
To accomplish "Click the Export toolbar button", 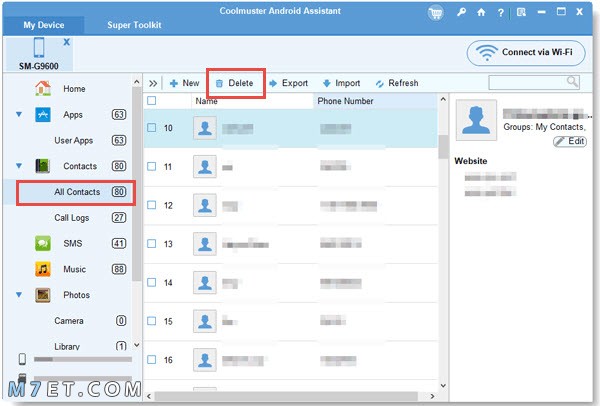I will pyautogui.click(x=289, y=83).
